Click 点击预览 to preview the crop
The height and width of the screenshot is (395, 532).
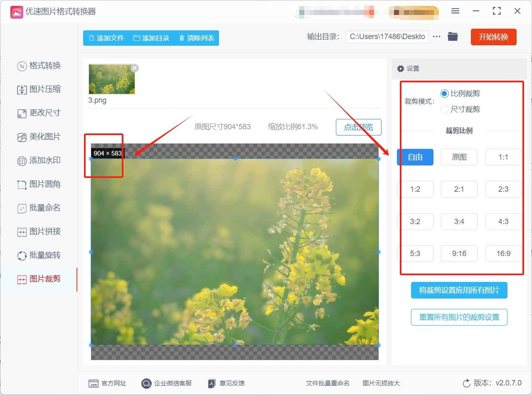click(x=358, y=127)
